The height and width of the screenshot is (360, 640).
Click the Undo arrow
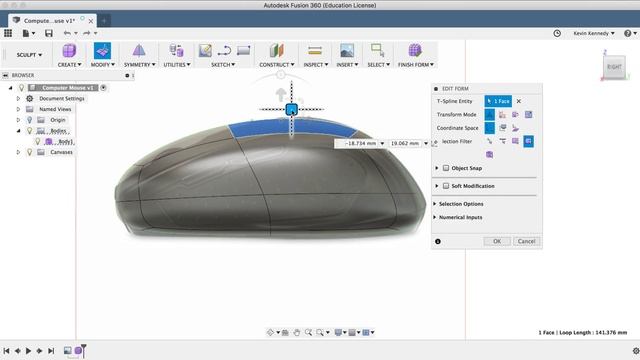[x=67, y=33]
